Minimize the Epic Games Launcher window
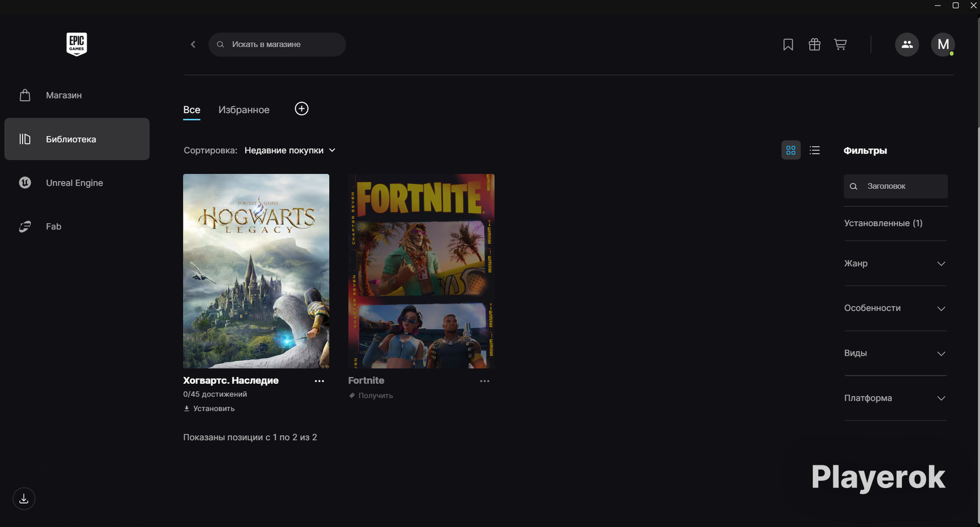This screenshot has width=980, height=527. [x=937, y=5]
